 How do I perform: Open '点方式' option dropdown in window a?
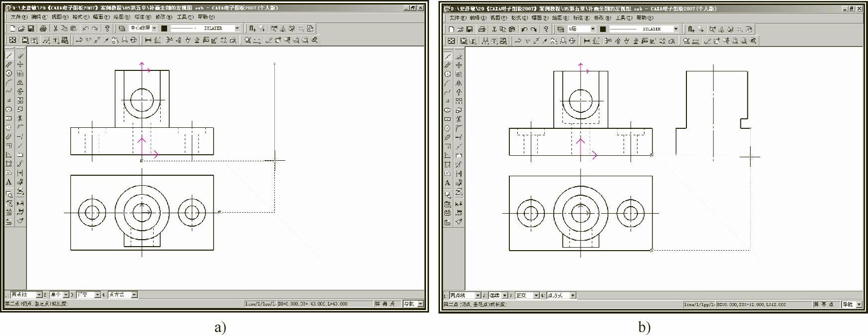[122, 295]
